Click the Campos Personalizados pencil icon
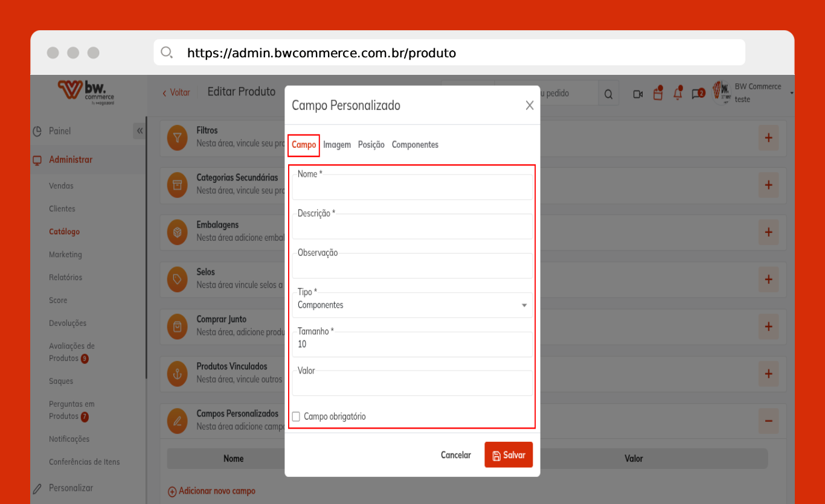 [x=178, y=421]
